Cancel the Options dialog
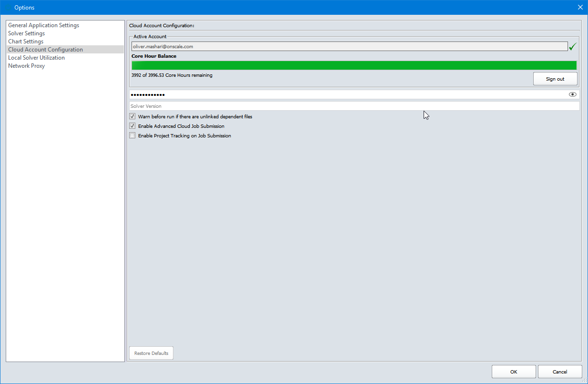The width and height of the screenshot is (588, 384). click(x=560, y=372)
